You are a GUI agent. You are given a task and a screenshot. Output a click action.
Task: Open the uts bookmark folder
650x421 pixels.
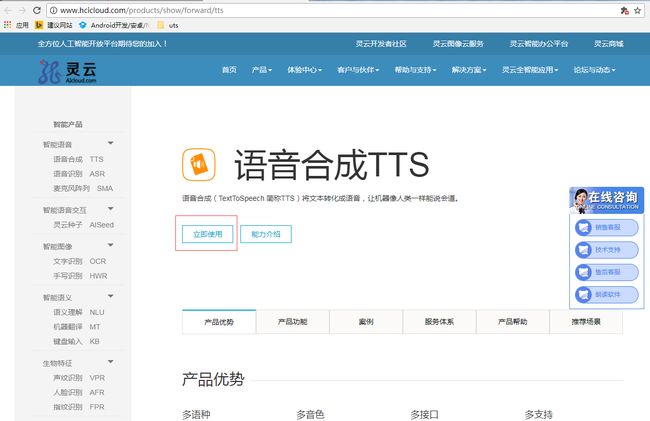[x=167, y=25]
